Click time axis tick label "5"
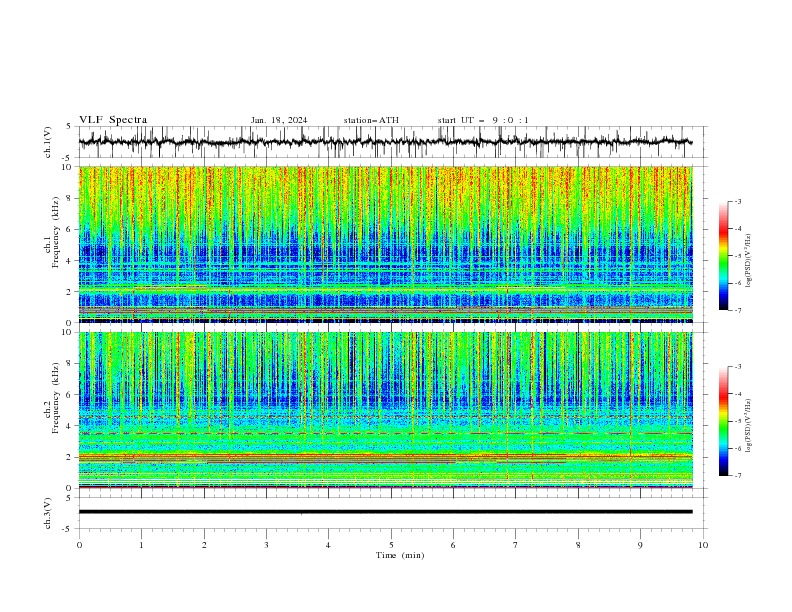 [391, 545]
